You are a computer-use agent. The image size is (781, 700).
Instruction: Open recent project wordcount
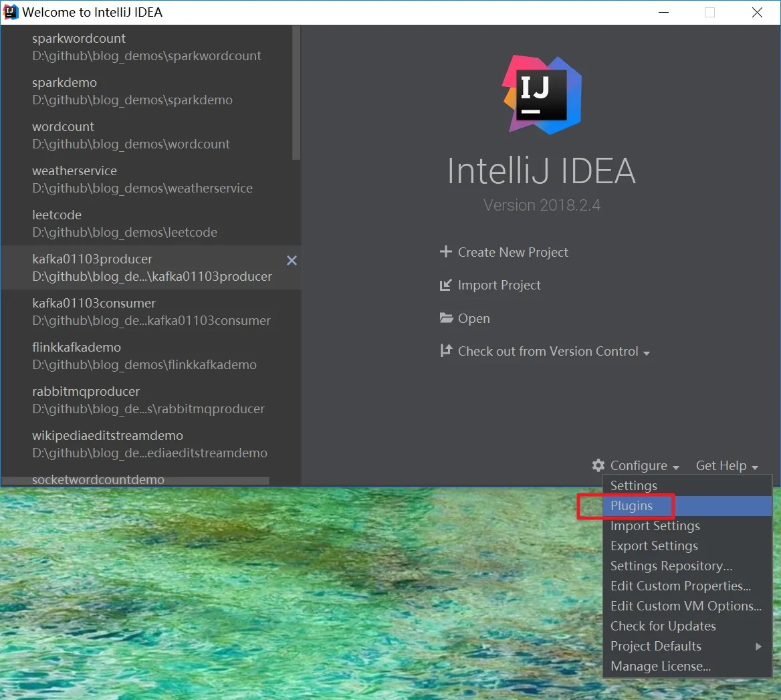coord(146,135)
